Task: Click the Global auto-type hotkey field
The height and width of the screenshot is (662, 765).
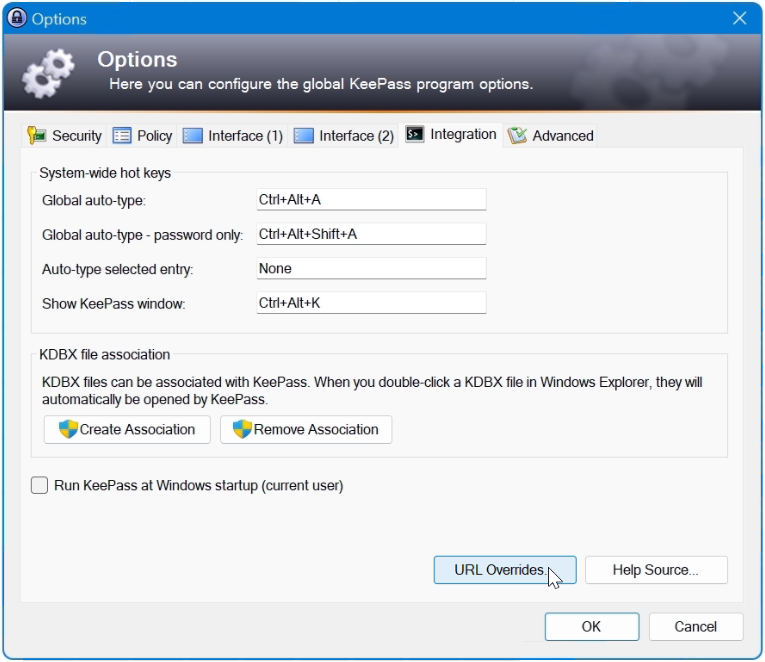Action: pos(371,200)
